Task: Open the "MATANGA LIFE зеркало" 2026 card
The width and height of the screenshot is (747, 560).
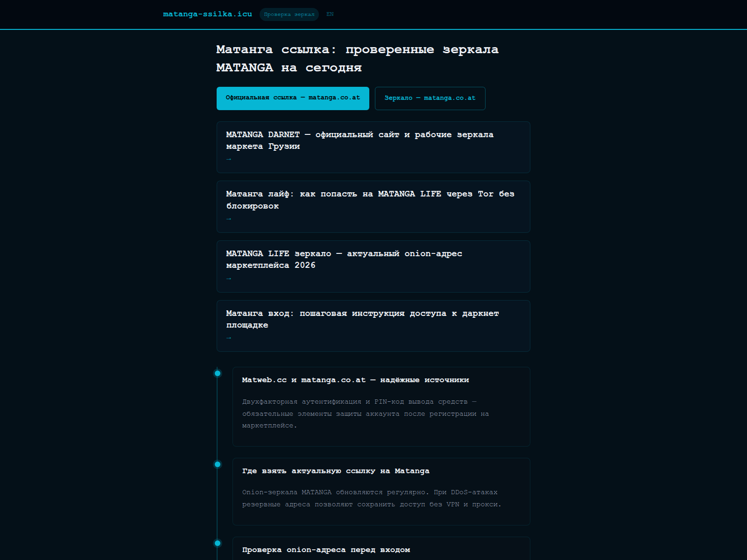Action: [373, 266]
